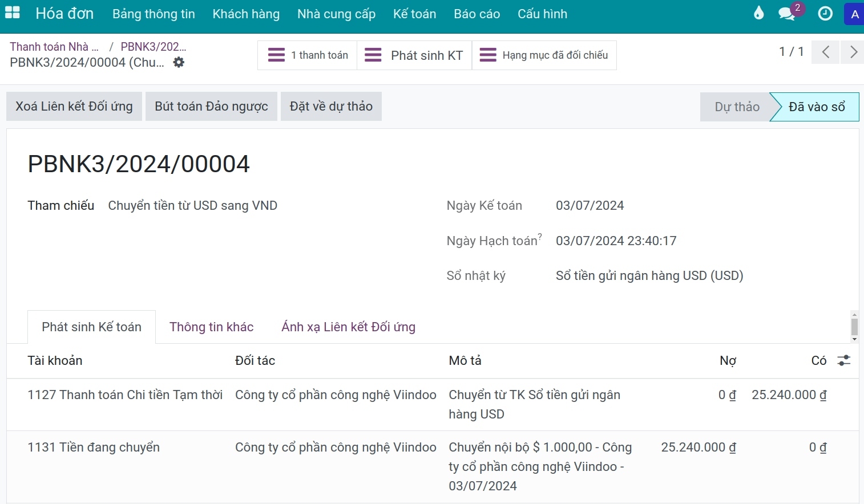The height and width of the screenshot is (504, 864).
Task: Open Nhà cung cấp menu
Action: tap(336, 14)
